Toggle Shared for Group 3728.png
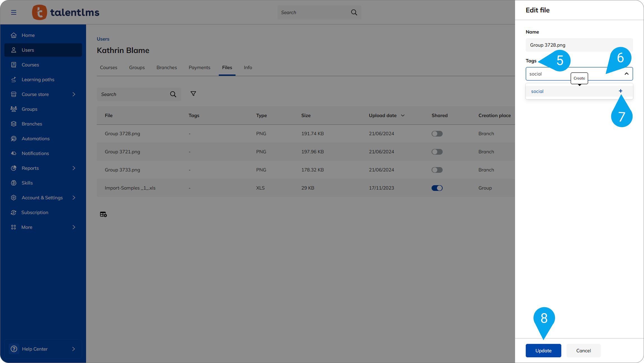 (437, 134)
